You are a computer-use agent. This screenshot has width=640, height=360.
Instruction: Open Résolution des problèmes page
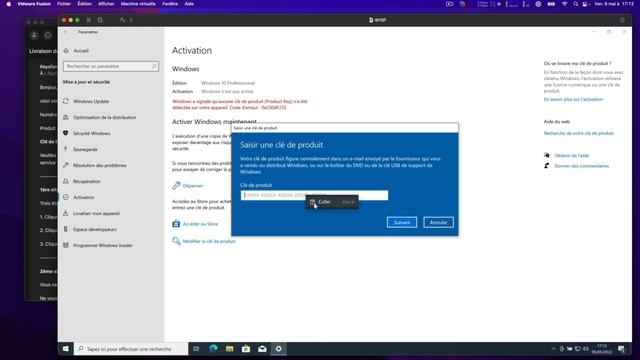[x=100, y=165]
